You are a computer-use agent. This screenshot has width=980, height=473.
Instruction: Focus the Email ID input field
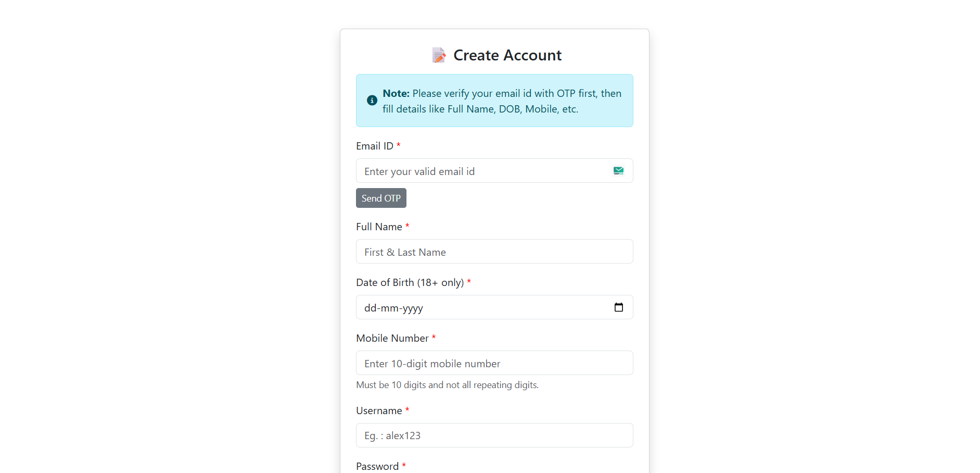coord(494,171)
